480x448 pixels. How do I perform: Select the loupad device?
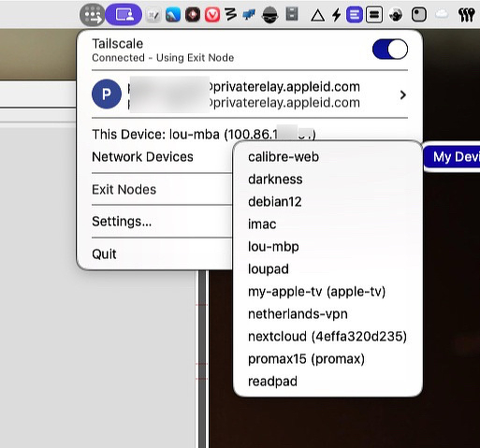pyautogui.click(x=327, y=269)
